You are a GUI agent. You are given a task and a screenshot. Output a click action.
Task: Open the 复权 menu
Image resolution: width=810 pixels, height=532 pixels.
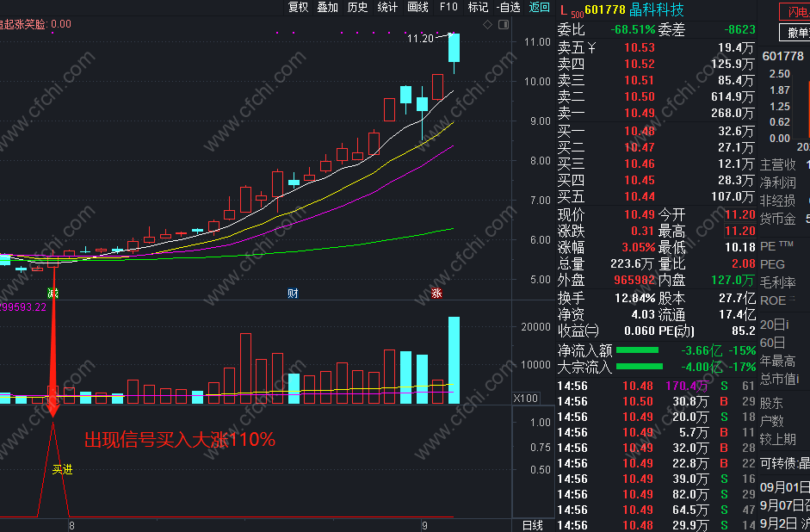pos(298,7)
